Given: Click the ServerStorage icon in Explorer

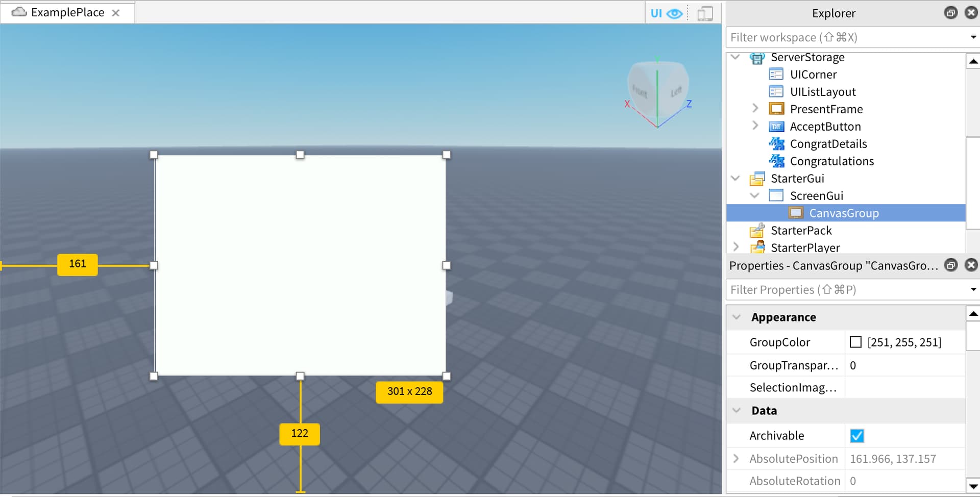Looking at the screenshot, I should coord(757,57).
